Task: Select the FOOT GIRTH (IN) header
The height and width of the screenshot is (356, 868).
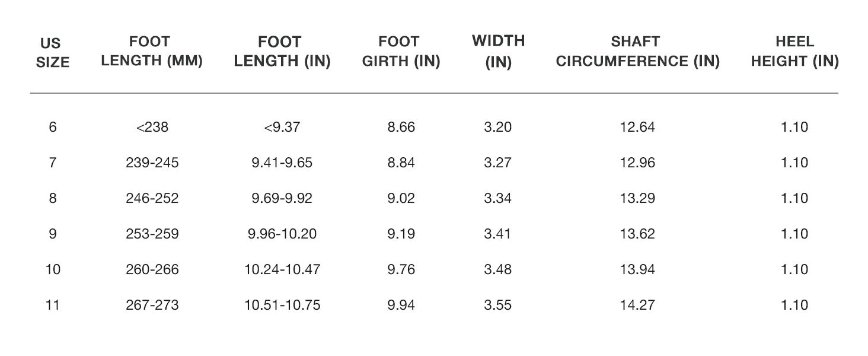Action: coord(401,52)
